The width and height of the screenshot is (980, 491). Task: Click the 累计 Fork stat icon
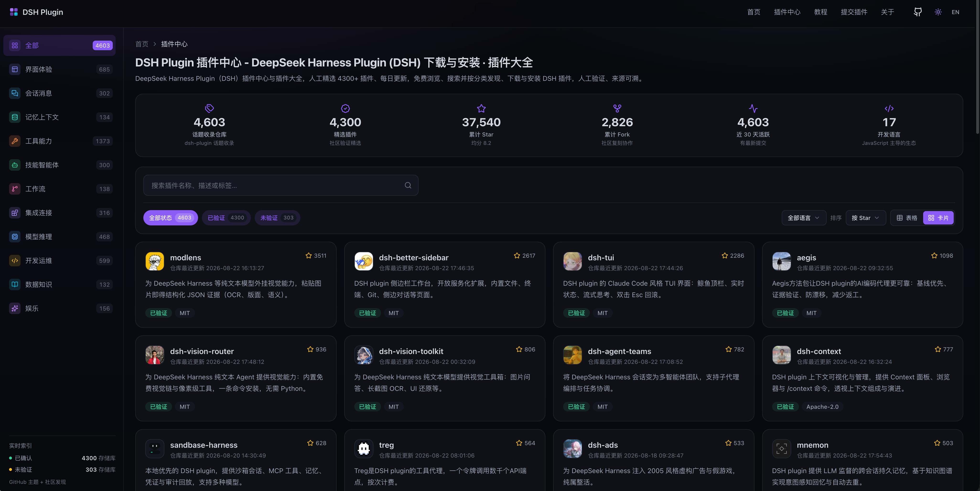(x=617, y=109)
